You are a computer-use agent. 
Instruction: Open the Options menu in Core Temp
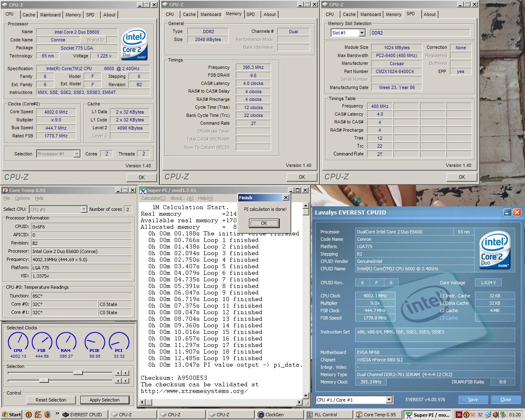(23, 198)
